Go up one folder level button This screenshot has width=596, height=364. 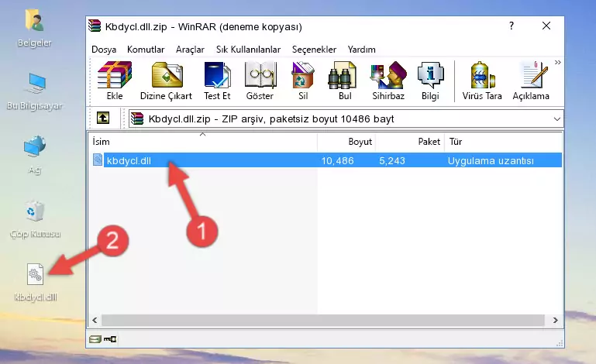pyautogui.click(x=103, y=118)
